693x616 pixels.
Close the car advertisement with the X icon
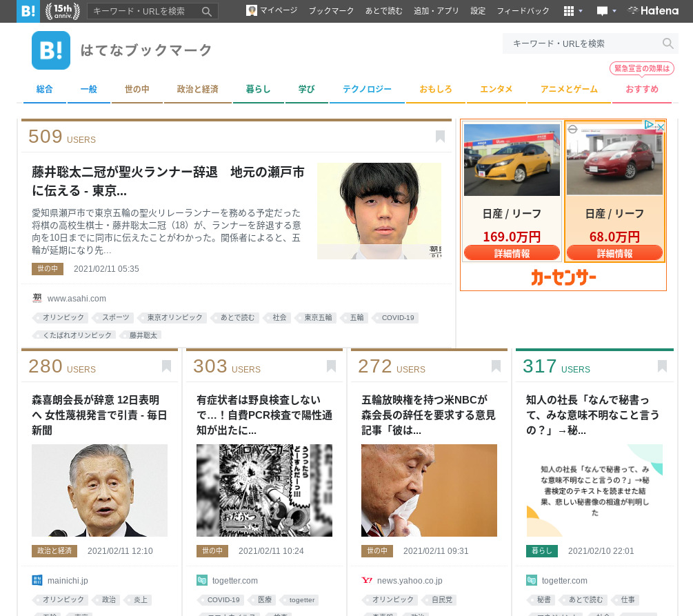661,128
